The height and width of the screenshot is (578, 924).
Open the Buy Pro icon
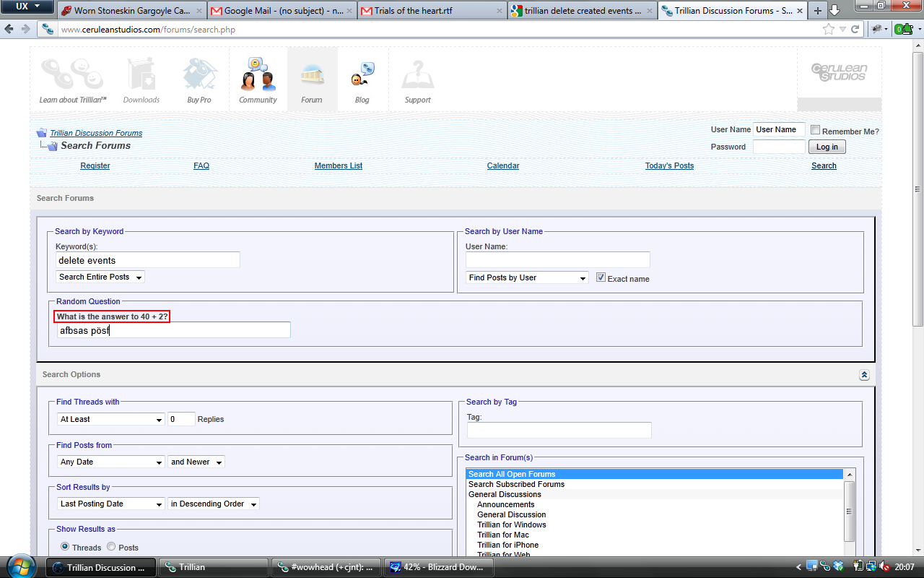point(199,75)
